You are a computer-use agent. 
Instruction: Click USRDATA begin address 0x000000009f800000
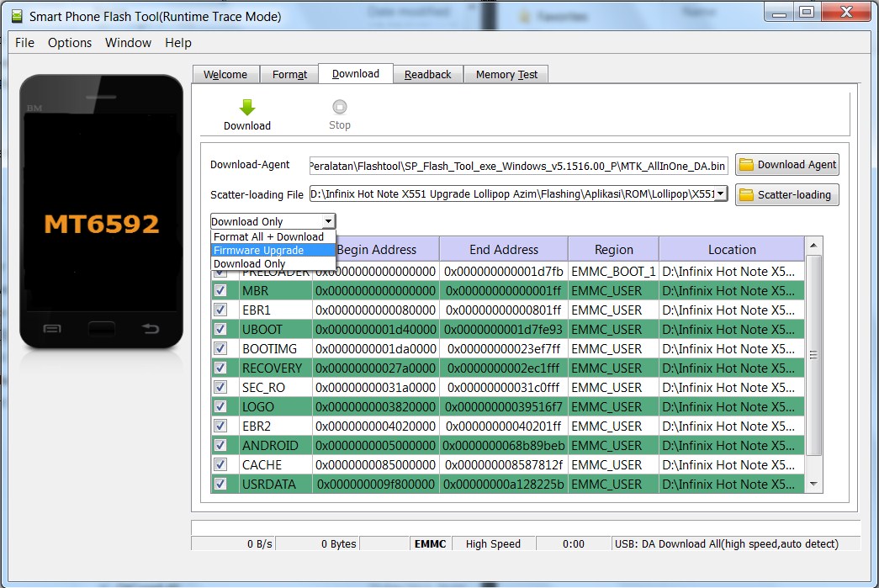[x=376, y=485]
